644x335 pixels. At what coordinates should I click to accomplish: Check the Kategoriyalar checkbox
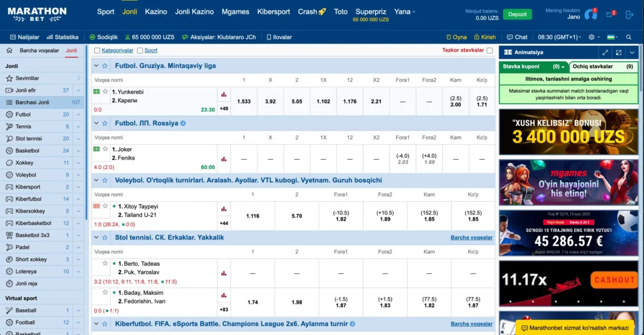97,50
